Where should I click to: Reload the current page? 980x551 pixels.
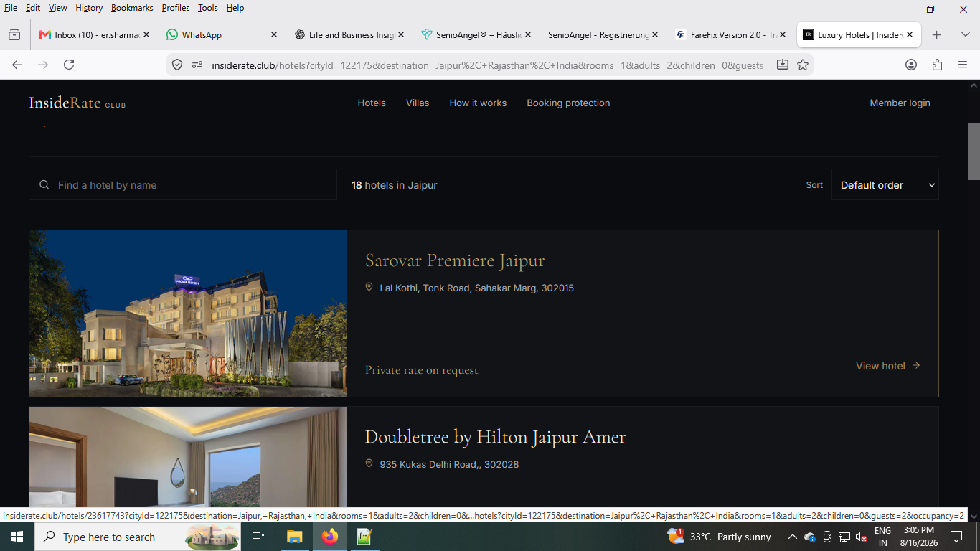click(x=69, y=65)
